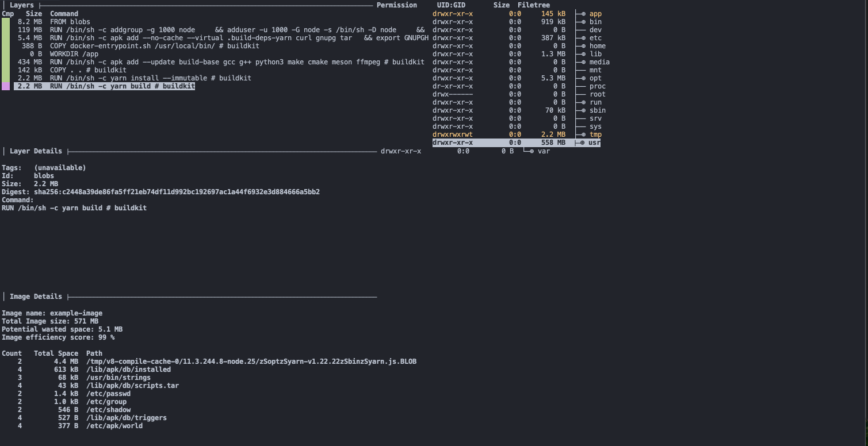Select the home directory in filetree
This screenshot has width=868, height=446.
[x=597, y=46]
